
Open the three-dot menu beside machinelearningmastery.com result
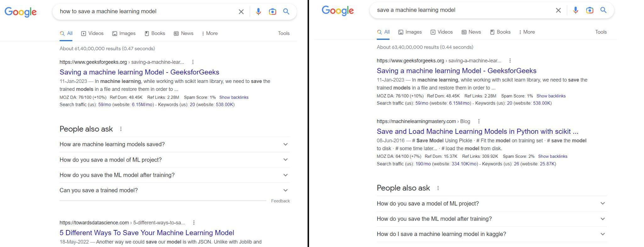479,121
